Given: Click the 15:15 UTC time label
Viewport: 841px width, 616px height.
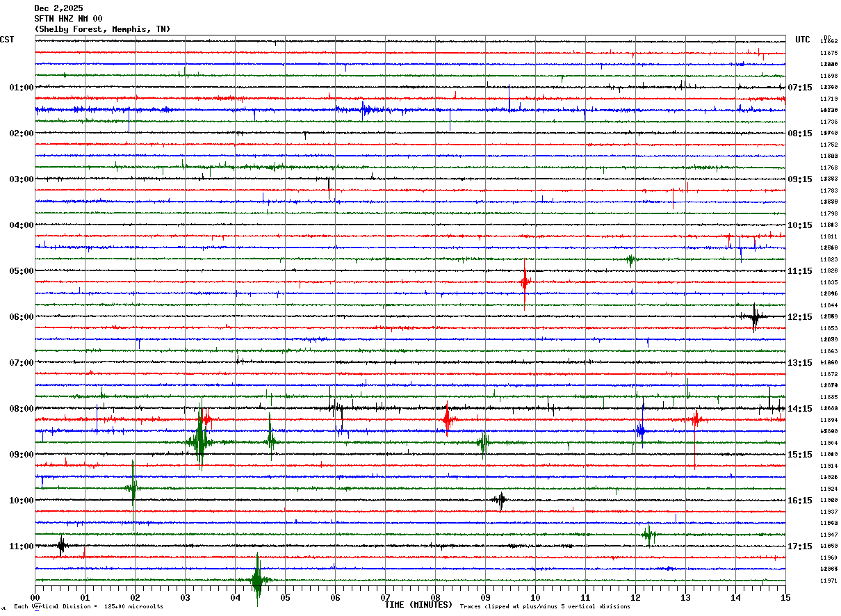Looking at the screenshot, I should click(x=800, y=455).
